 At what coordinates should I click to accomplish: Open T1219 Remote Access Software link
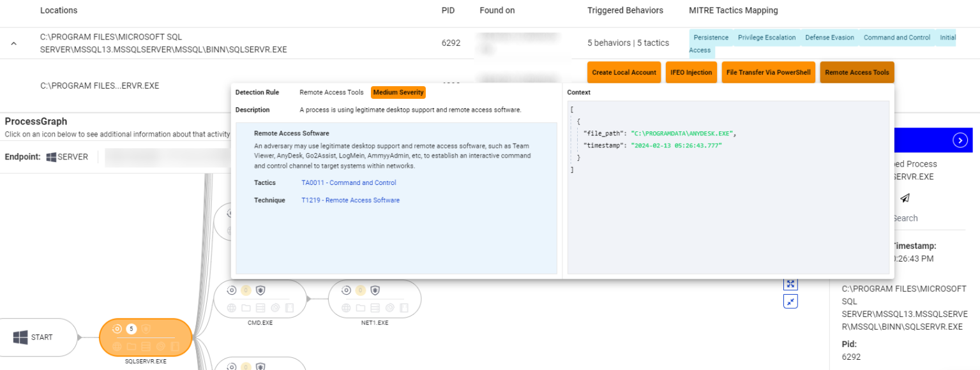(x=351, y=200)
